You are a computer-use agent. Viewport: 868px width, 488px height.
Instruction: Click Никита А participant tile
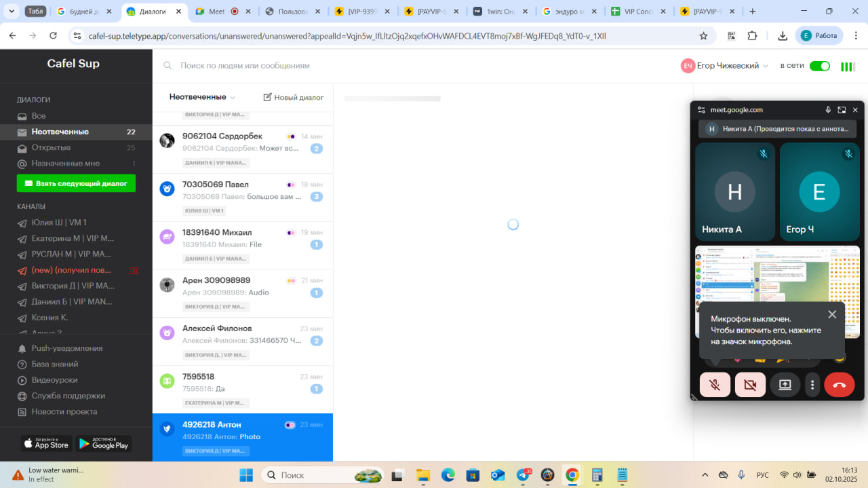(x=735, y=191)
